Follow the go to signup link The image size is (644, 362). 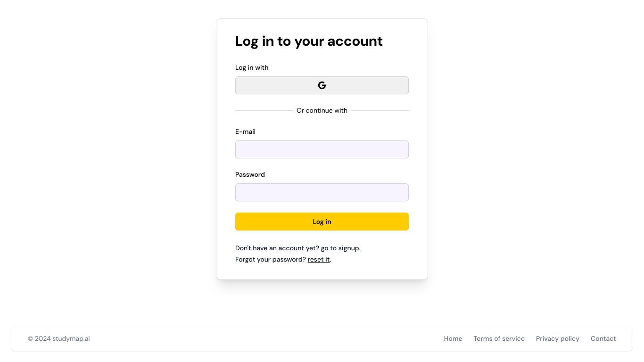tap(340, 248)
